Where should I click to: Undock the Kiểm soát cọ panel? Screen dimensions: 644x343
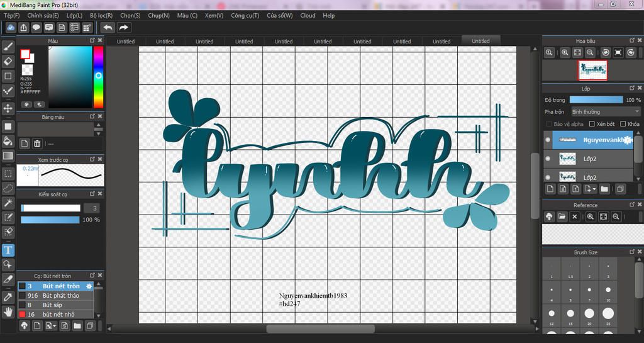[92, 193]
